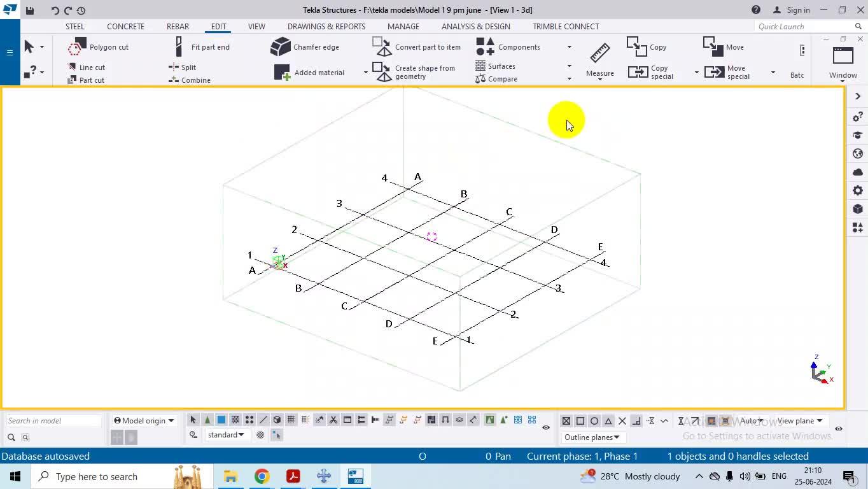
Task: Click the Move command icon
Action: [x=724, y=47]
